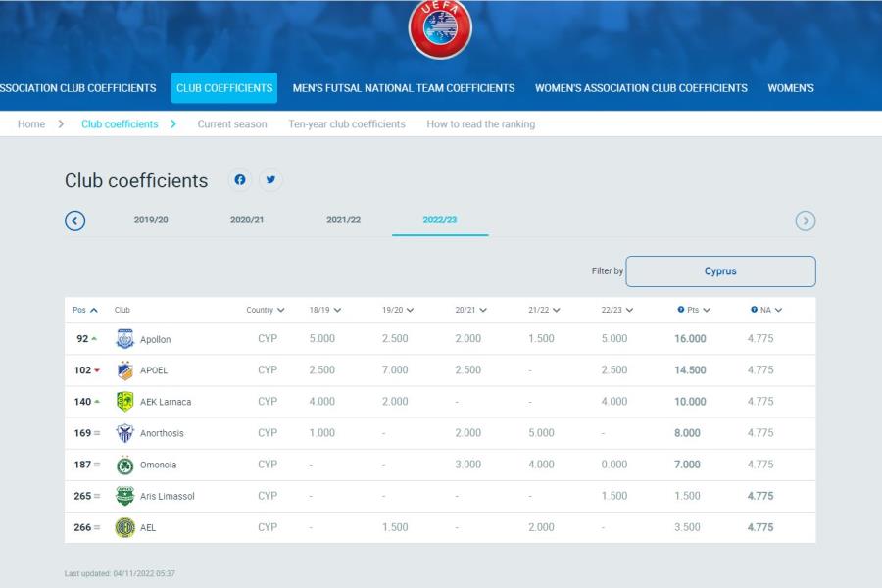Open Omonoia club name link
Screen dimensions: 882x588
pyautogui.click(x=158, y=465)
